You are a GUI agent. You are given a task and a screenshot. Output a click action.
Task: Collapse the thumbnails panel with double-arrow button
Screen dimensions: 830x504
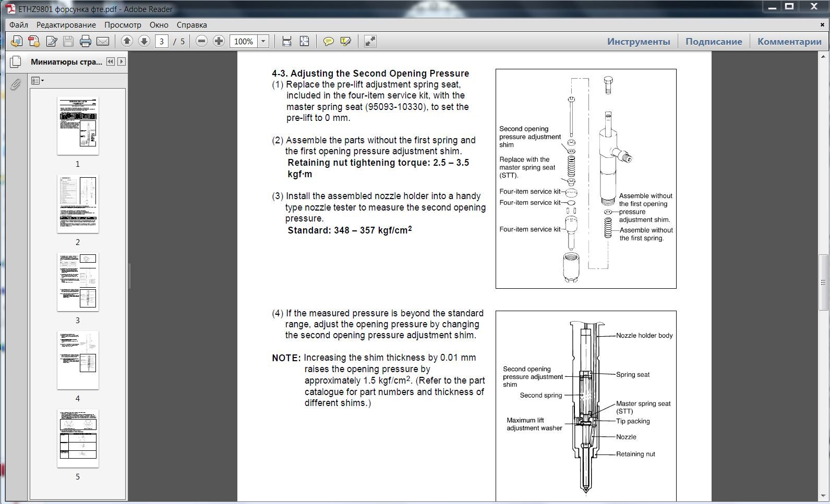pyautogui.click(x=111, y=62)
